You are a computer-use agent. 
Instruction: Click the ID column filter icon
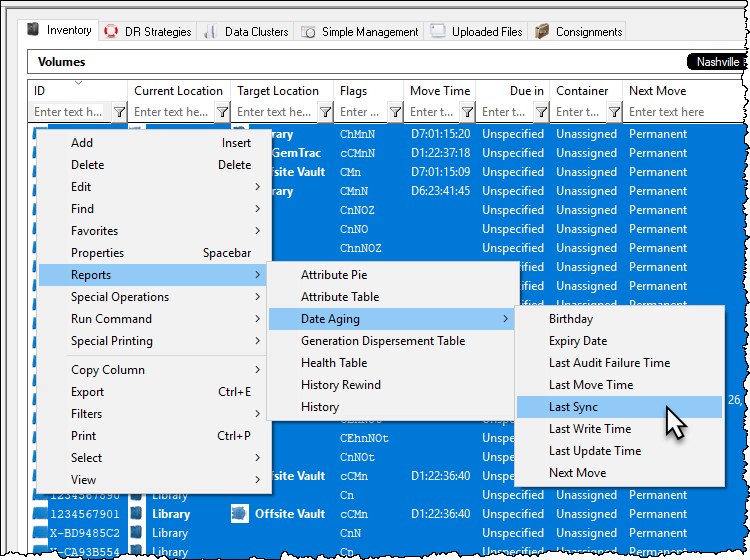tap(119, 112)
